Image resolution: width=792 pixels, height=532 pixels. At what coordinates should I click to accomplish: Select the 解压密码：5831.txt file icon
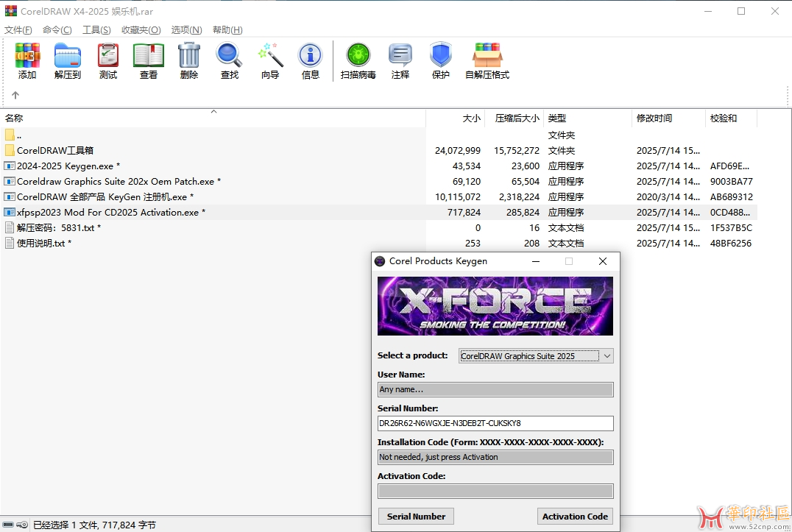10,227
